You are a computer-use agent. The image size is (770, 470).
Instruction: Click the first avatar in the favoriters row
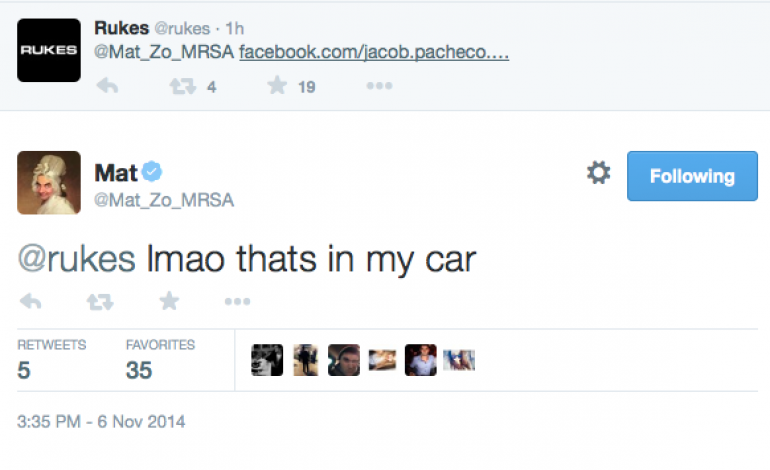[x=267, y=360]
